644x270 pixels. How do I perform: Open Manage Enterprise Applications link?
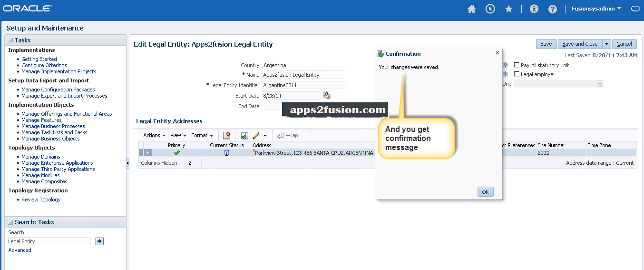pos(57,163)
